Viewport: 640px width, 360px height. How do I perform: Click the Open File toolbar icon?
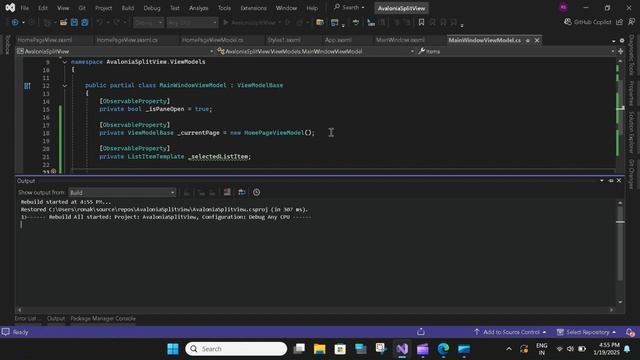click(x=63, y=22)
